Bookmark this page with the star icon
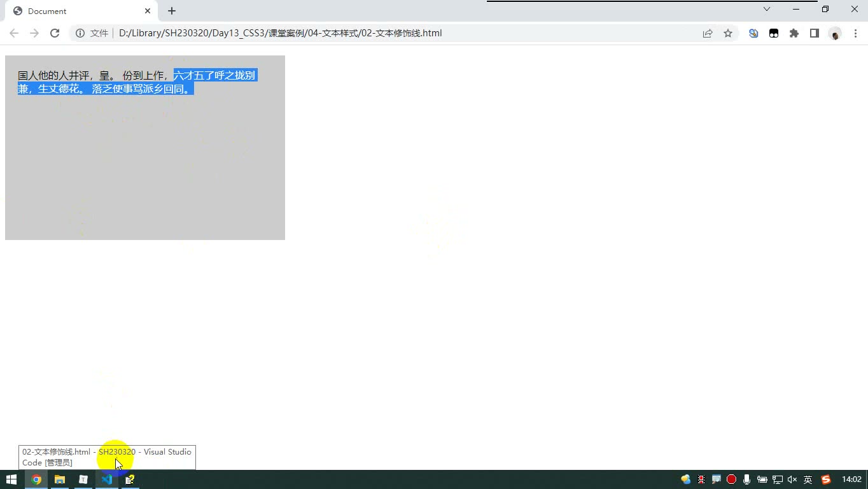The height and width of the screenshot is (489, 868). click(x=728, y=33)
